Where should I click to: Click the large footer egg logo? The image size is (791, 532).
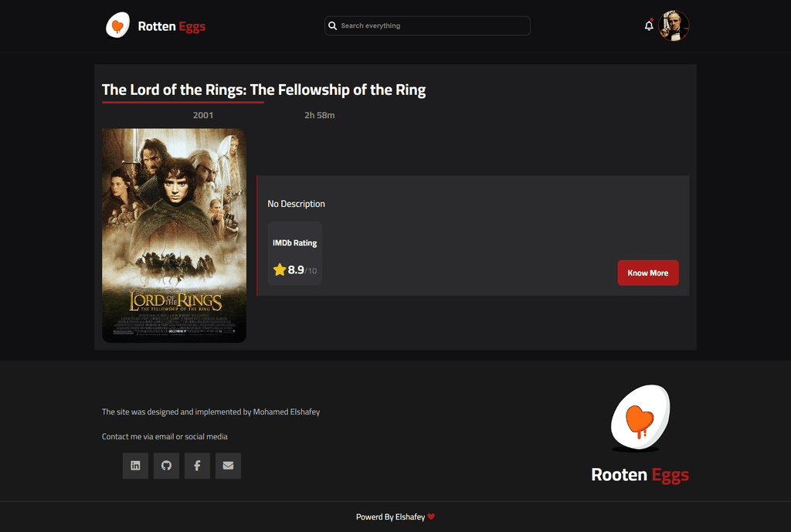pos(640,418)
